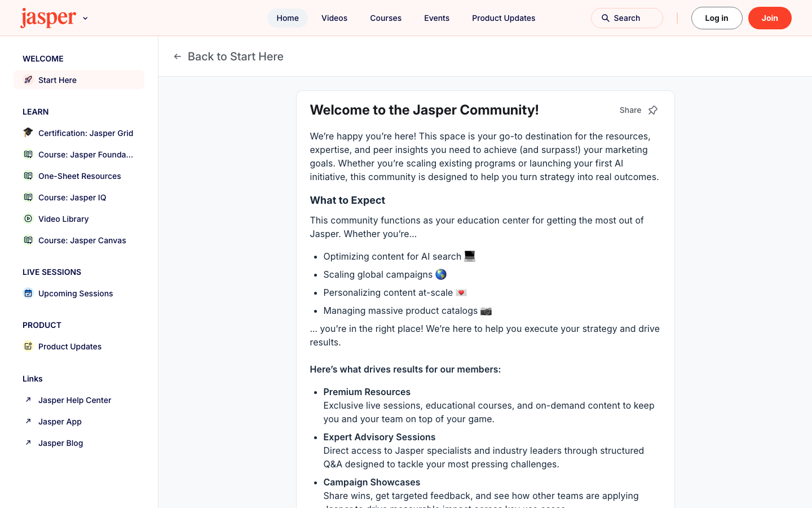The width and height of the screenshot is (812, 508).
Task: Click the Video Library play icon
Action: [28, 218]
